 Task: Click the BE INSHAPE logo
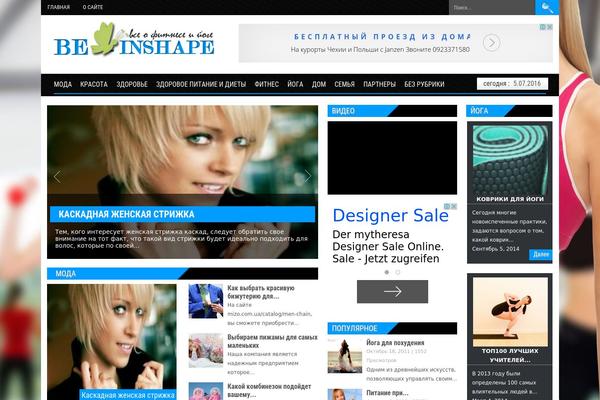tap(134, 40)
